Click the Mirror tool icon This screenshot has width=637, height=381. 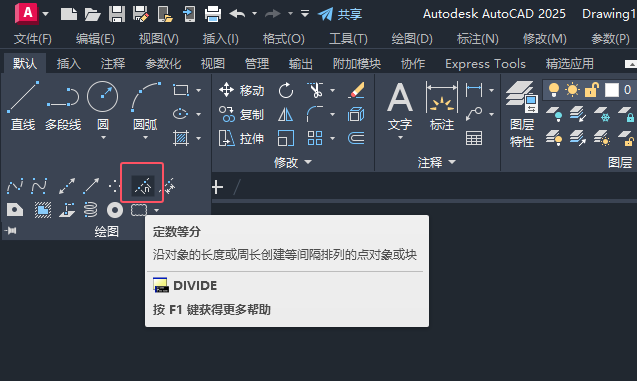coord(286,115)
